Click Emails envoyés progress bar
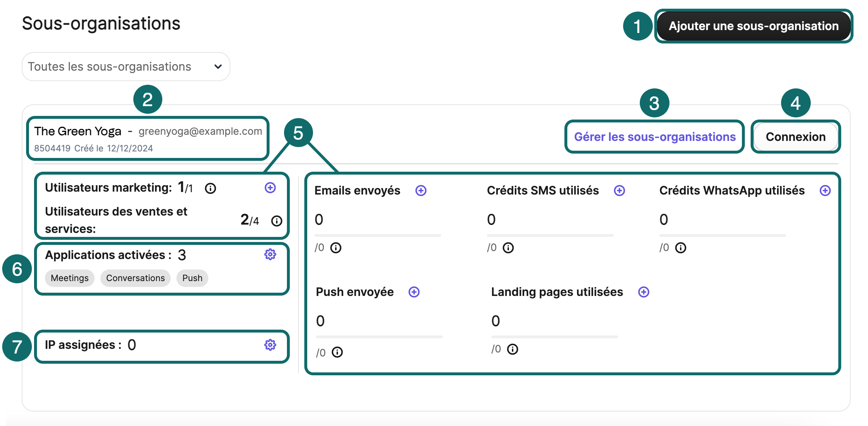Viewport: 868px width, 426px height. [378, 235]
